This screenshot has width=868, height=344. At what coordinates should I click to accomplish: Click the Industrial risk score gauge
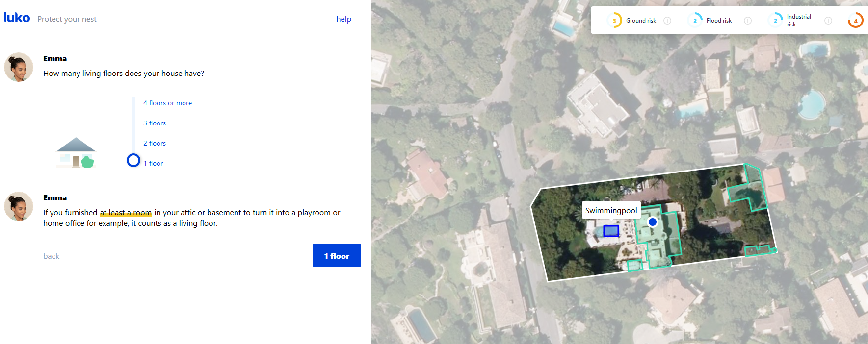[x=775, y=21]
